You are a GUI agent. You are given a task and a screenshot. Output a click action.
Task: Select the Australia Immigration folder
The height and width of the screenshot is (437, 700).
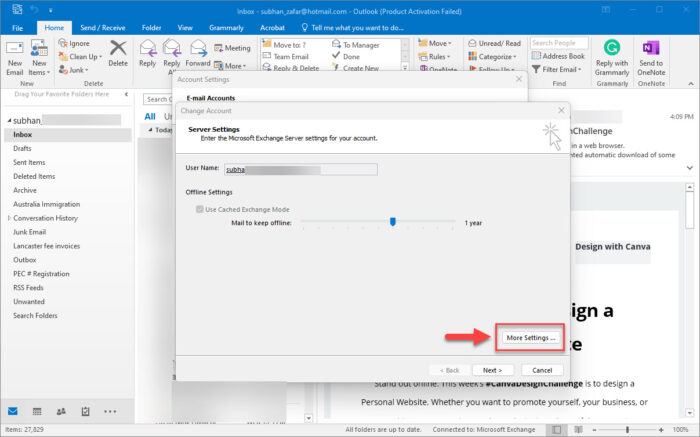click(x=46, y=204)
